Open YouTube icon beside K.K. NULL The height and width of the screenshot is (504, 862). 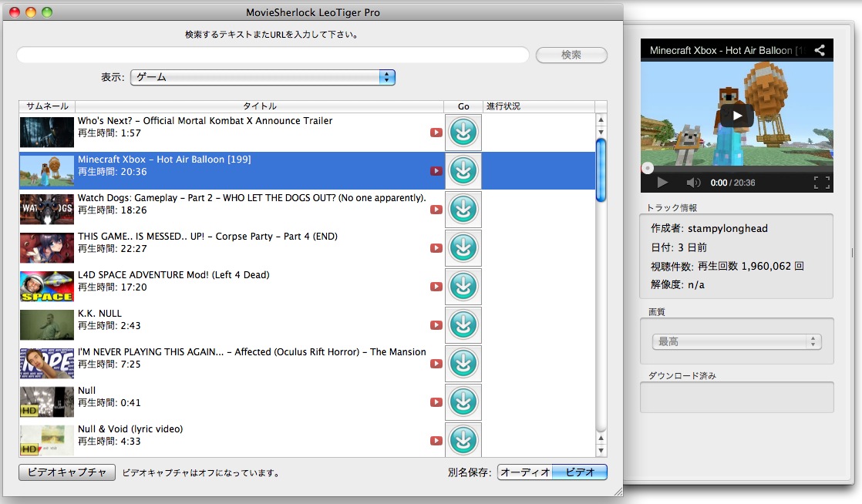pos(436,325)
